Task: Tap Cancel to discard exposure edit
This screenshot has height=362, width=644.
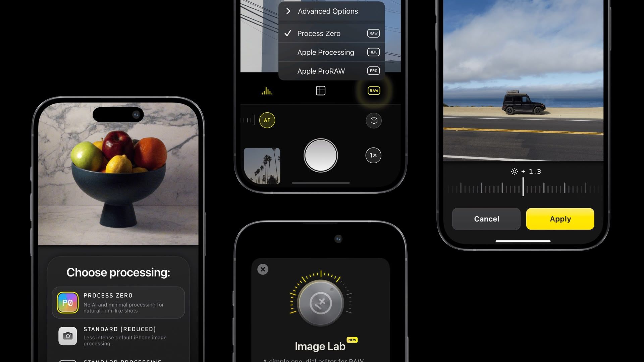Action: [x=486, y=219]
